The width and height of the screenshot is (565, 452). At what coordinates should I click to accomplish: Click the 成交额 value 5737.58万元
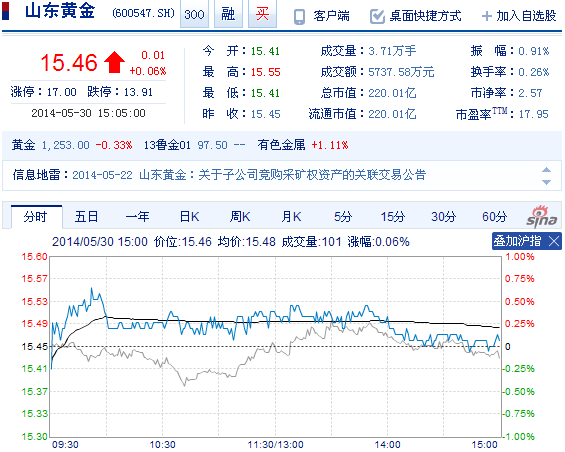coord(401,72)
